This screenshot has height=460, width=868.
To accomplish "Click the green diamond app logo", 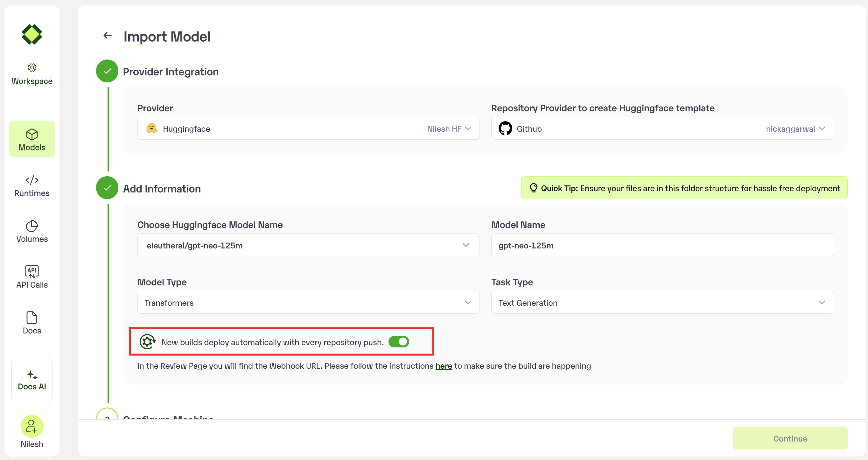I will click(x=32, y=34).
